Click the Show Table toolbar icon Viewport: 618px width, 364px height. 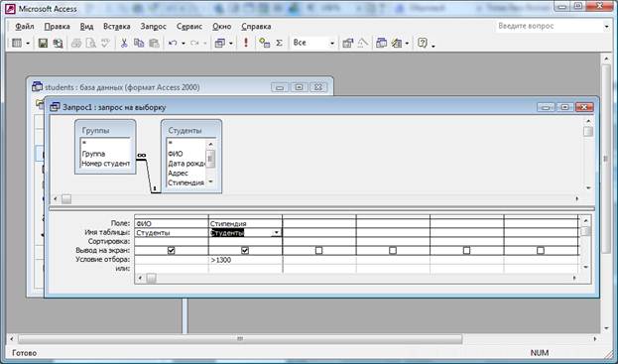click(x=264, y=43)
